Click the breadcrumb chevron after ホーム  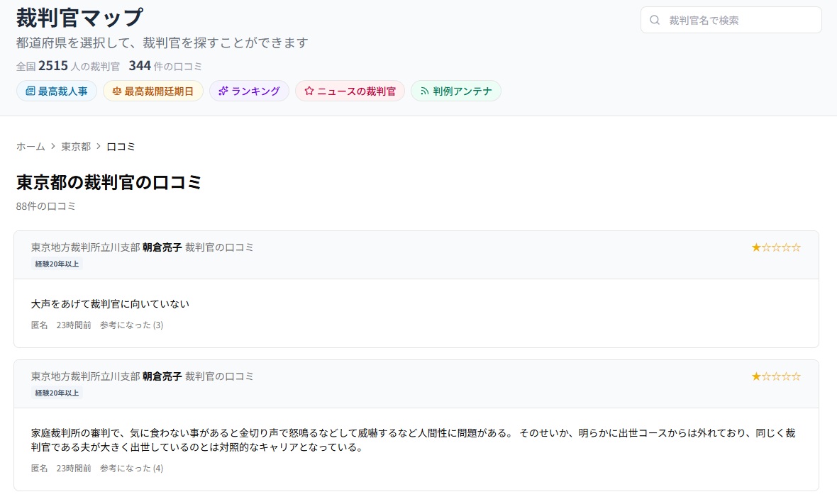[x=53, y=147]
